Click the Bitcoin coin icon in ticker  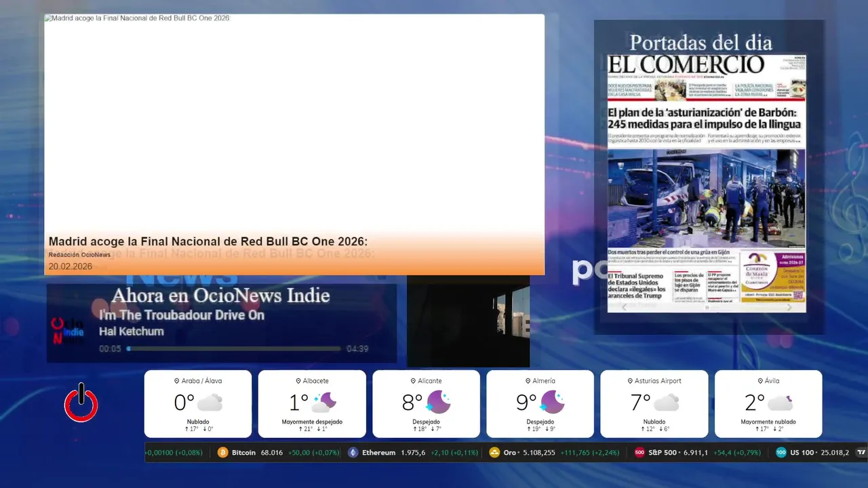(223, 453)
